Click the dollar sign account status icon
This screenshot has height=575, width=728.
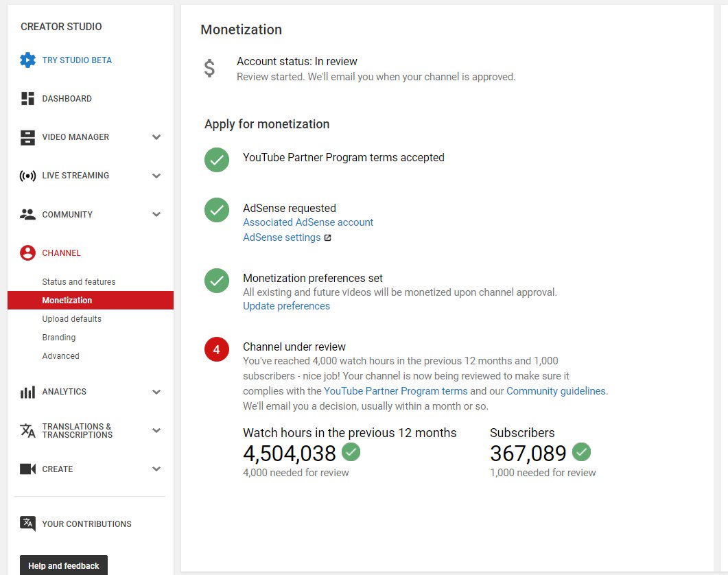tap(209, 69)
